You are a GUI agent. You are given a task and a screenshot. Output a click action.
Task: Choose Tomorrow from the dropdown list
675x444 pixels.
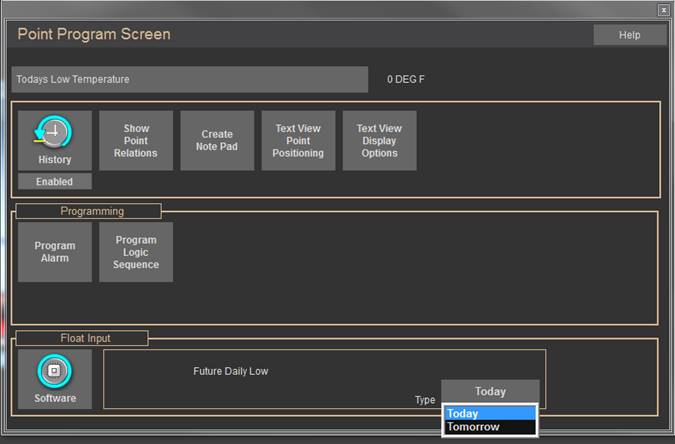coord(489,427)
